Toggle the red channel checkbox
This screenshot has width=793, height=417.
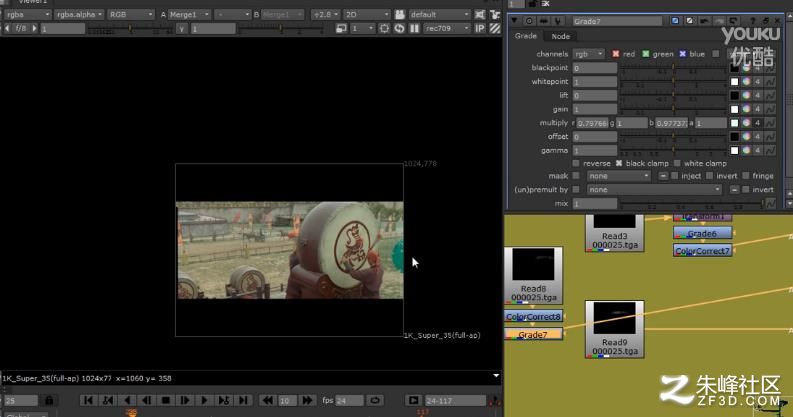coord(615,54)
